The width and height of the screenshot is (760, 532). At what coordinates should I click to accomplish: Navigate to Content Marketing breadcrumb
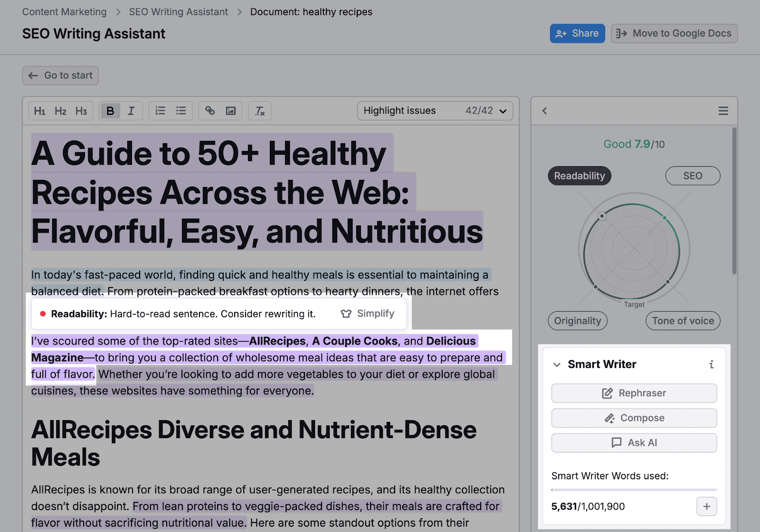64,11
